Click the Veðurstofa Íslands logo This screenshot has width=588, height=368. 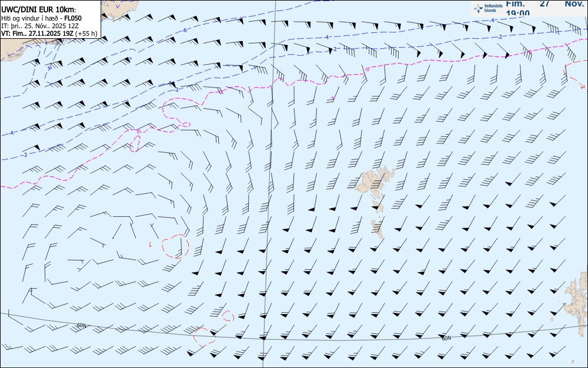[488, 8]
